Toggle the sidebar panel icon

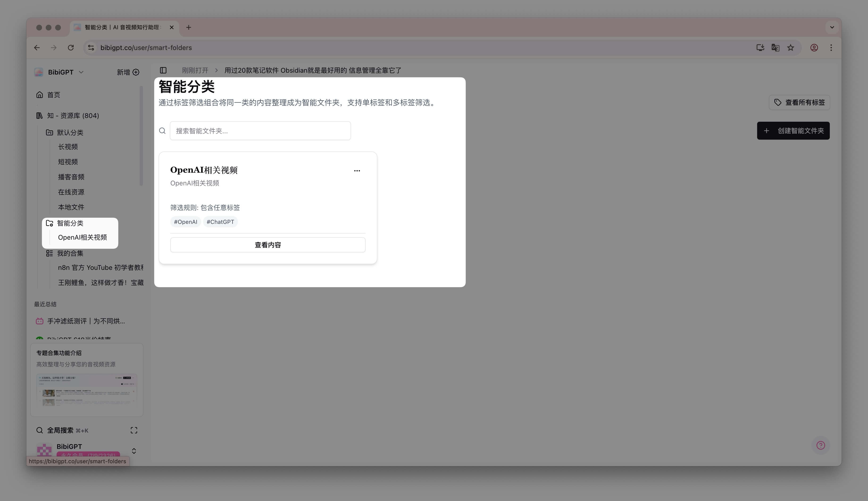pos(163,70)
